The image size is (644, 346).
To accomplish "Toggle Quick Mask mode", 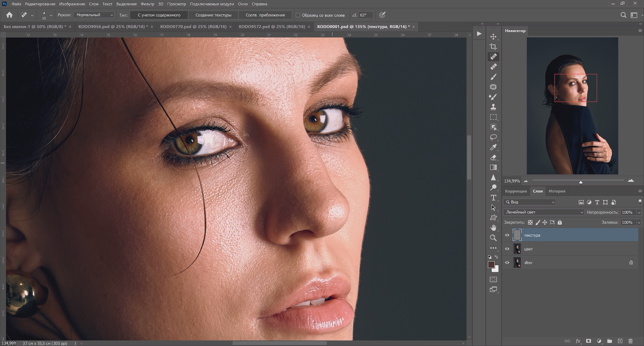I will [493, 279].
